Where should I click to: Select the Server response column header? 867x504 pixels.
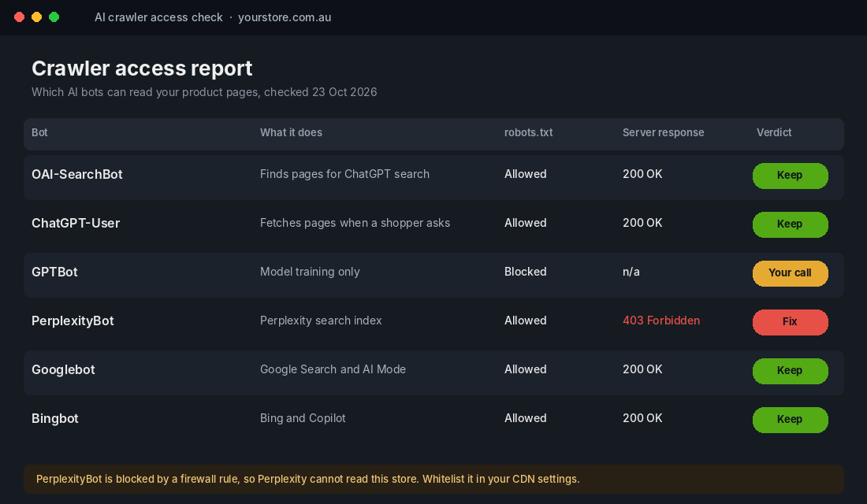click(663, 132)
